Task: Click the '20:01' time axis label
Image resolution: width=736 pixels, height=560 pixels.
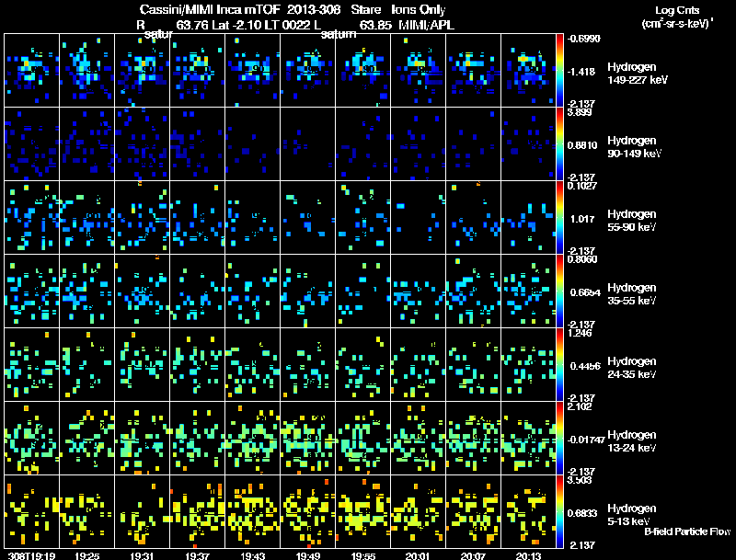Action: pyautogui.click(x=418, y=555)
